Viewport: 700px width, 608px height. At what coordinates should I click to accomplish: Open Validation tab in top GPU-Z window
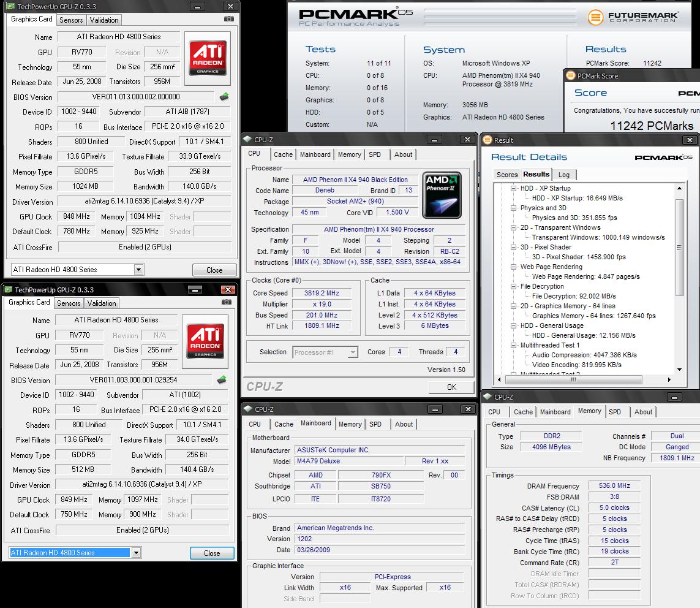[104, 20]
